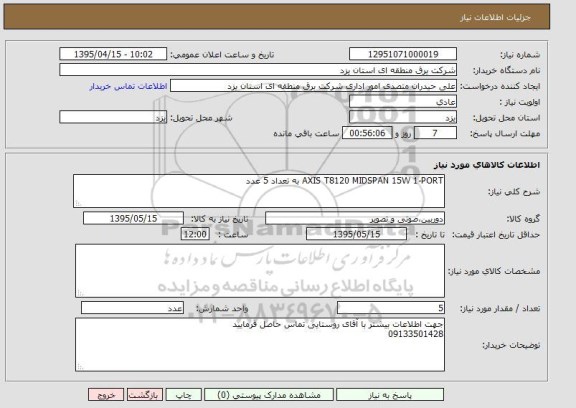Open مشاهده مدارک پیوستی (0) button
Viewport: 576px width, 408px height.
269,395
